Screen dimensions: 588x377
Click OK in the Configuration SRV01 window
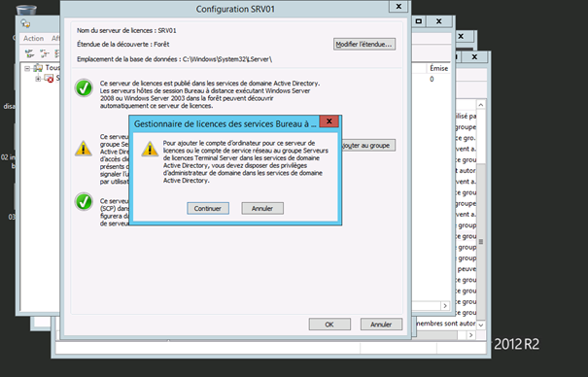[x=329, y=325]
